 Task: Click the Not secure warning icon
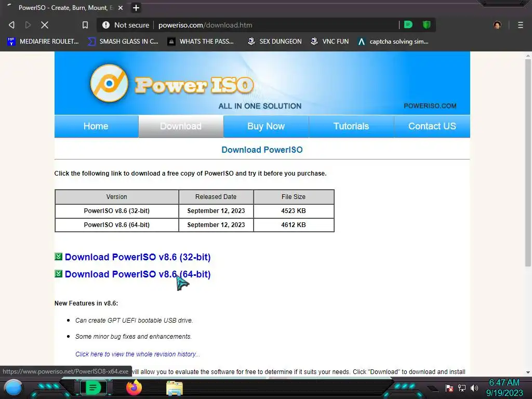tap(106, 25)
